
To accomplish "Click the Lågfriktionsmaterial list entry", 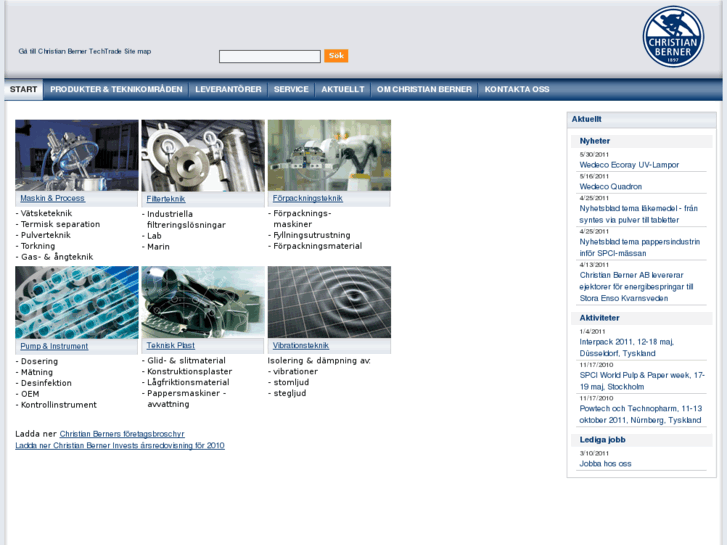I will pos(188,382).
